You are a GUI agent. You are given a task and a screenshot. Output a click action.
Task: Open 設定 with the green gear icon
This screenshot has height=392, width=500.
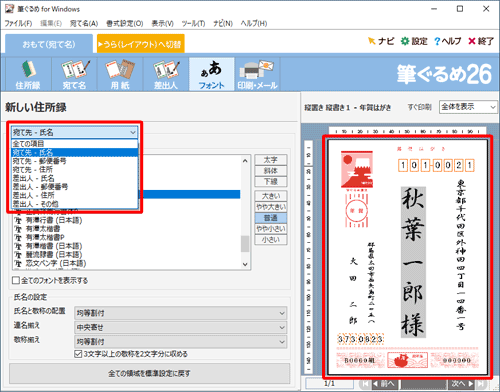pyautogui.click(x=414, y=41)
